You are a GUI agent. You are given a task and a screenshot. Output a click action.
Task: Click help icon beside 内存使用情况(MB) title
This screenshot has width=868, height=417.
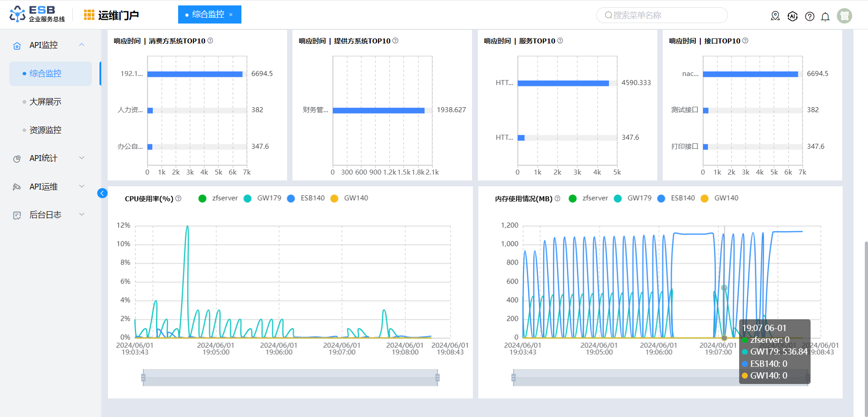click(557, 199)
